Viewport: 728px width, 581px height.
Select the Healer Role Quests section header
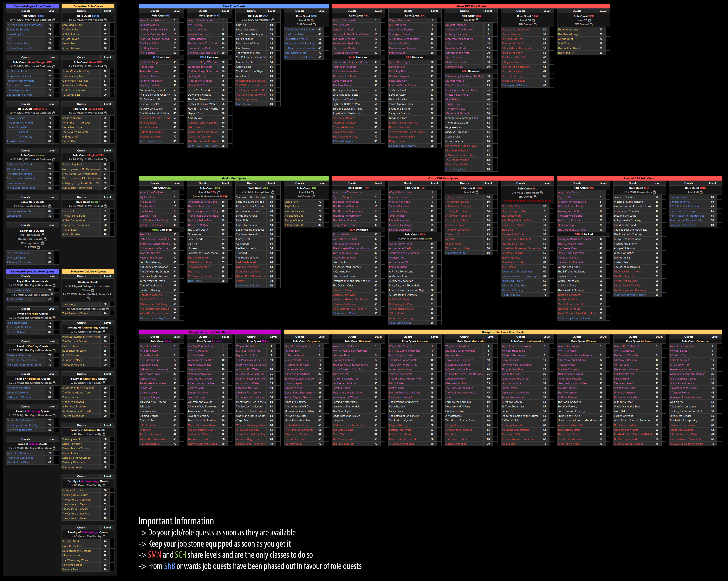tap(234, 178)
